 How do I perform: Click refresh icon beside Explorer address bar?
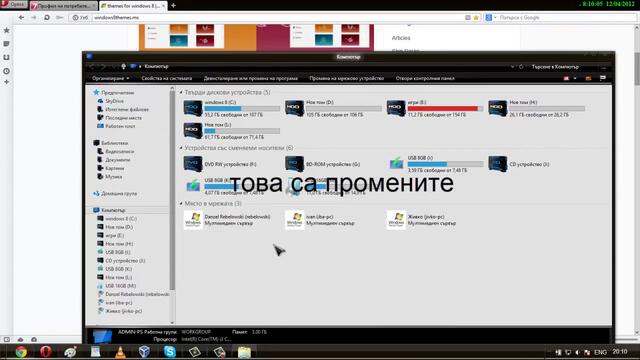(x=521, y=67)
